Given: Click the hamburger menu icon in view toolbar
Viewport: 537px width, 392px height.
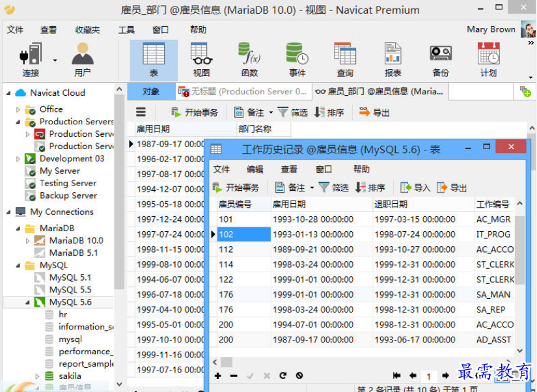Looking at the screenshot, I should click(141, 112).
